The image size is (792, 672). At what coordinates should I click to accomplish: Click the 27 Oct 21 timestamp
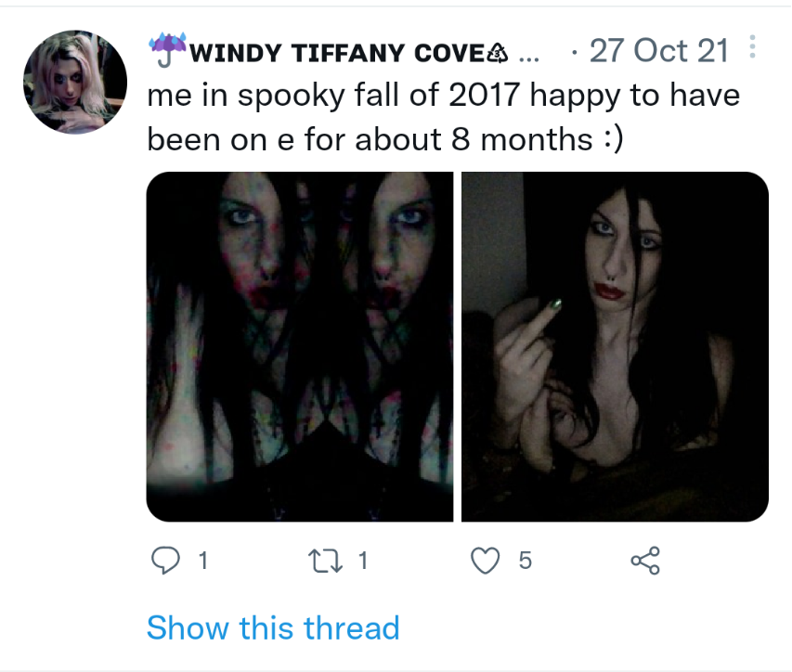(659, 51)
